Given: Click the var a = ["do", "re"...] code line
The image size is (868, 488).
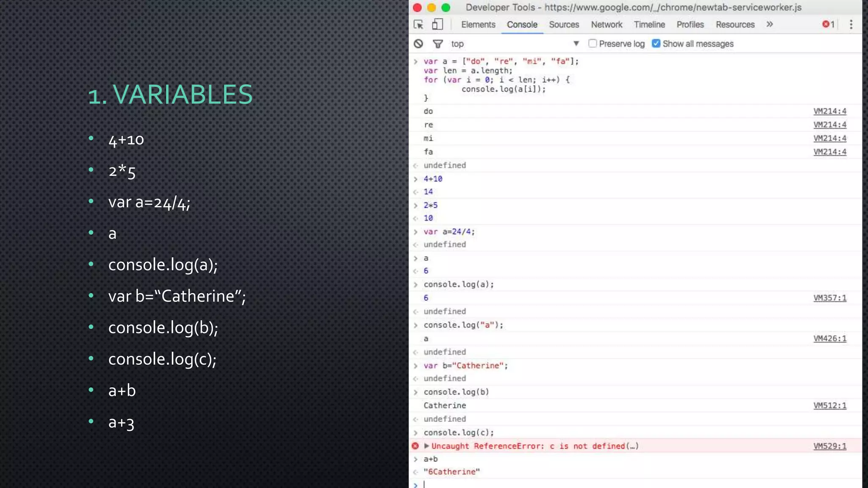Looking at the screenshot, I should click(x=501, y=61).
